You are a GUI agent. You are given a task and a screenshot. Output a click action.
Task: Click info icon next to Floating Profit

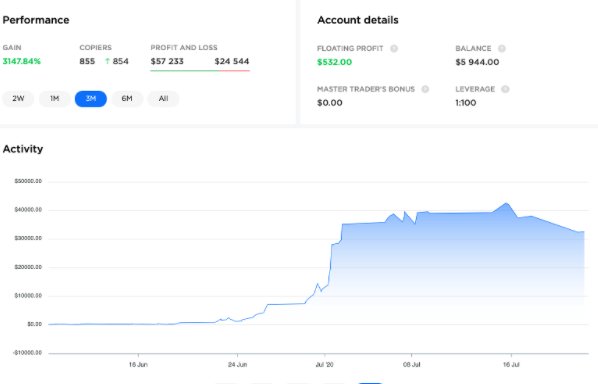[394, 48]
